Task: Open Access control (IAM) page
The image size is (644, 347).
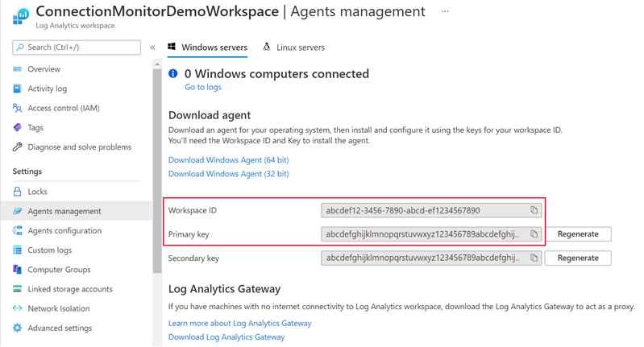Action: click(x=63, y=108)
